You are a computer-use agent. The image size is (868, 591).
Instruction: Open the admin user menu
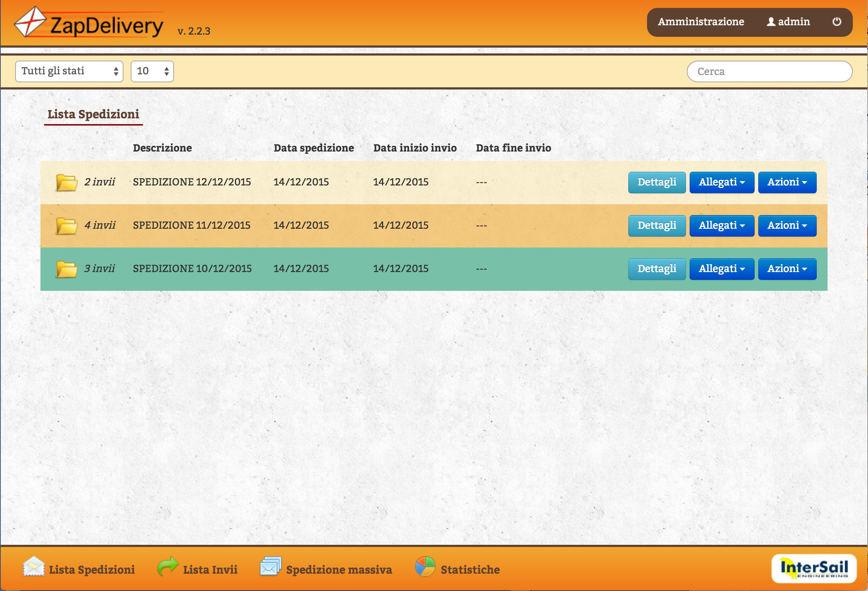pos(788,22)
